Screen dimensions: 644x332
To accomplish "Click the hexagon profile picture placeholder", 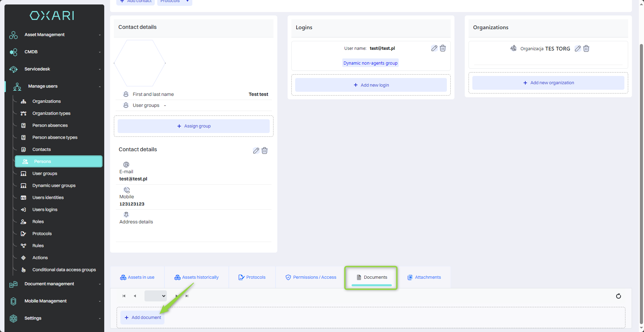I will (140, 63).
